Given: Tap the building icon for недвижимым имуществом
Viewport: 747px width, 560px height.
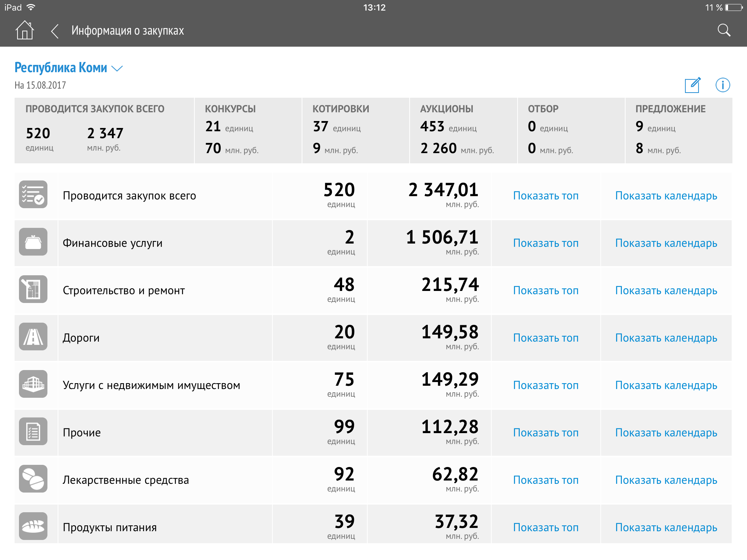Looking at the screenshot, I should pyautogui.click(x=33, y=384).
